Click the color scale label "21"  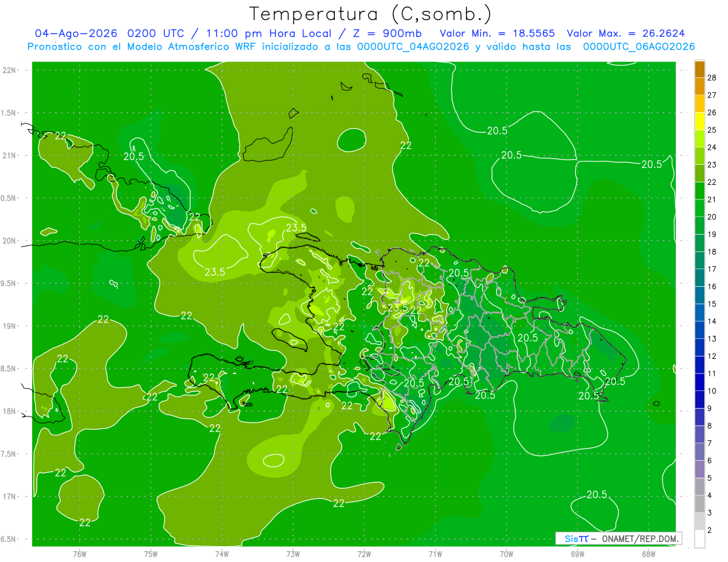(x=712, y=200)
